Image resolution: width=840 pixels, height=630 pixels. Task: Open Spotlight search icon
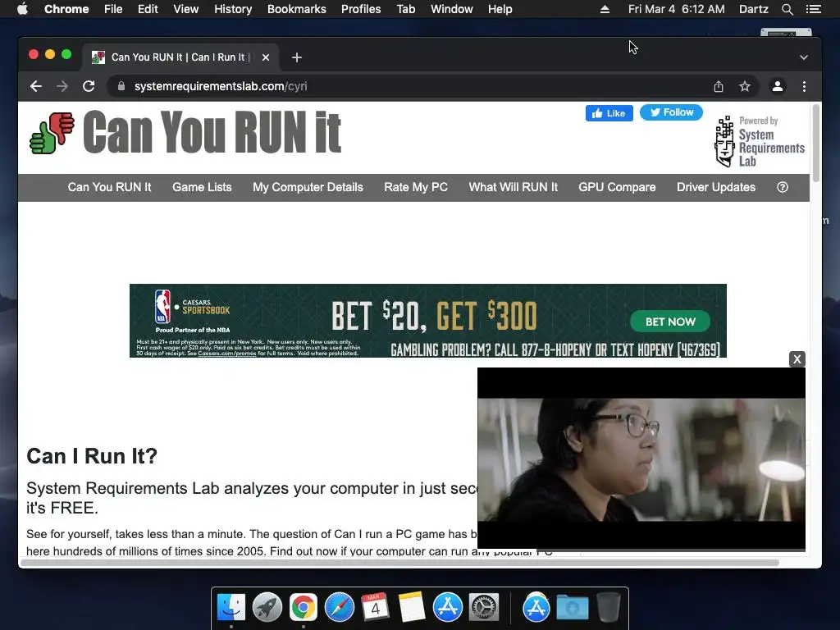[x=787, y=9]
